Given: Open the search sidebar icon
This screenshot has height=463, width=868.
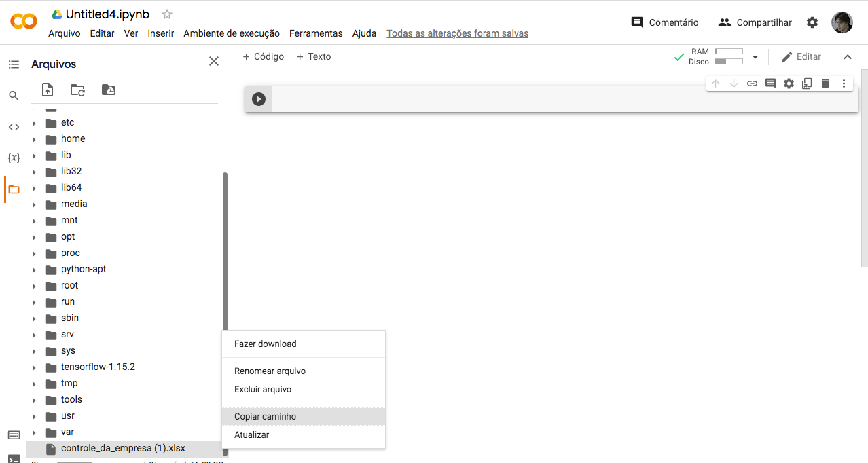Looking at the screenshot, I should (14, 96).
